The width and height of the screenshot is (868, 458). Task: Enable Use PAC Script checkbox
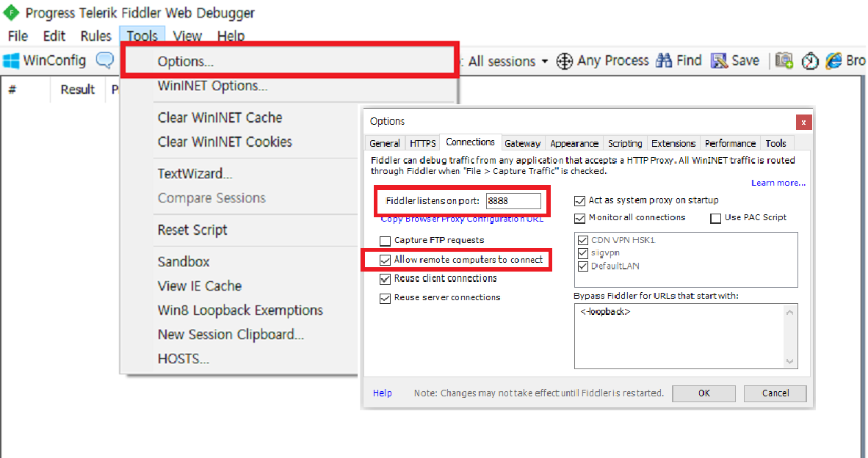715,218
